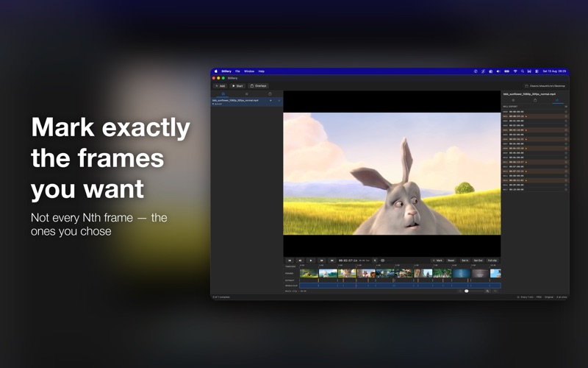Select the overlays tab in right inspector panel
Screen dimensions: 588x368
pyautogui.click(x=535, y=100)
